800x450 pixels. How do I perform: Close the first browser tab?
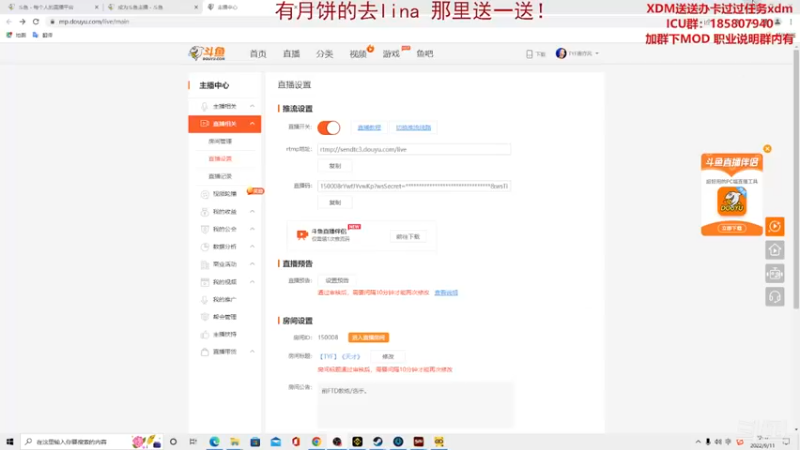tap(96, 7)
